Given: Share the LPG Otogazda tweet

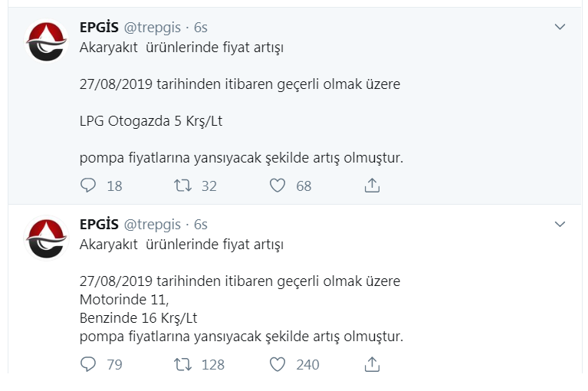Looking at the screenshot, I should (x=372, y=186).
